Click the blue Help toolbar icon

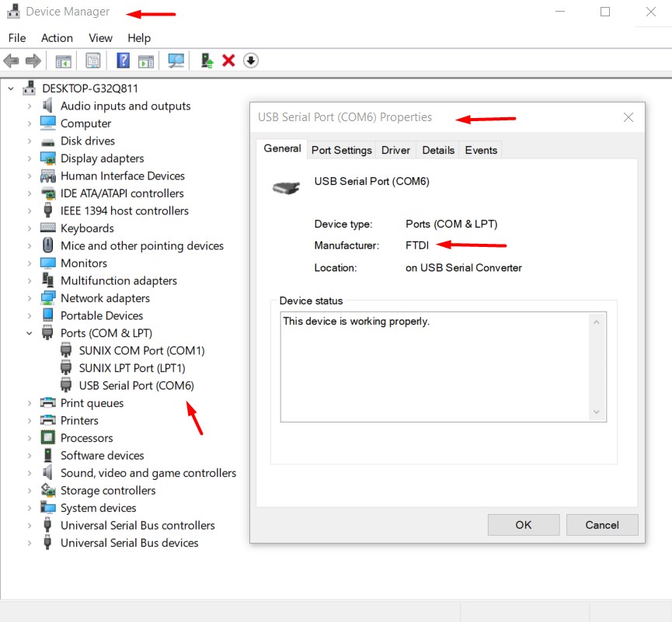123,61
